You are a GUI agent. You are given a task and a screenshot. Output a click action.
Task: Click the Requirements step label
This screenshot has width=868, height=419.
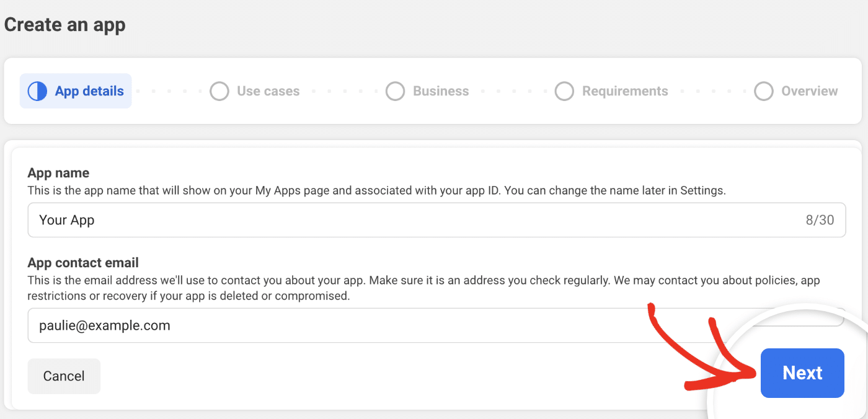click(x=624, y=90)
